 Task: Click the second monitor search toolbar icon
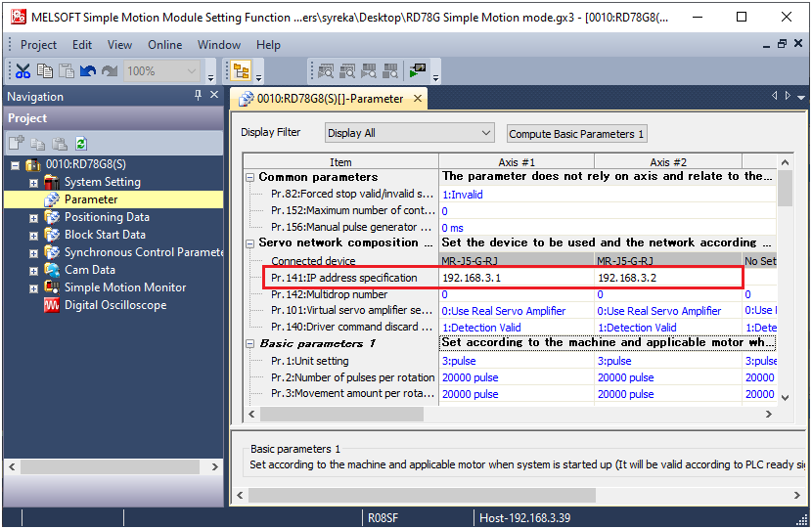point(347,71)
